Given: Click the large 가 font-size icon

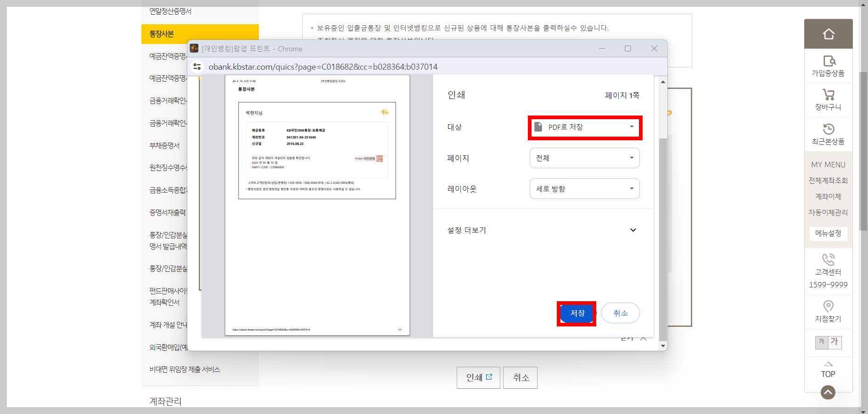Looking at the screenshot, I should pyautogui.click(x=834, y=342).
